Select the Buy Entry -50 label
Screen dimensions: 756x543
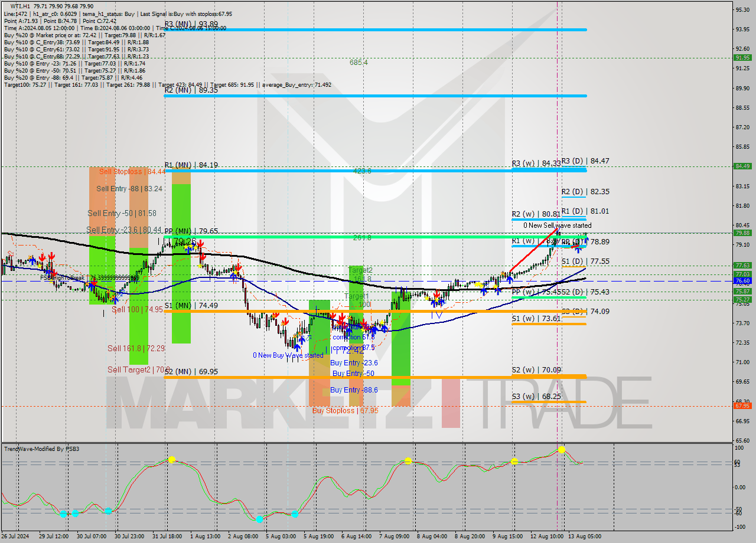click(x=353, y=374)
